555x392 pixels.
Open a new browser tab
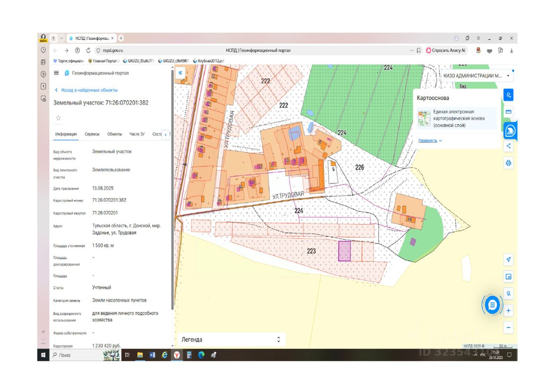pyautogui.click(x=121, y=38)
